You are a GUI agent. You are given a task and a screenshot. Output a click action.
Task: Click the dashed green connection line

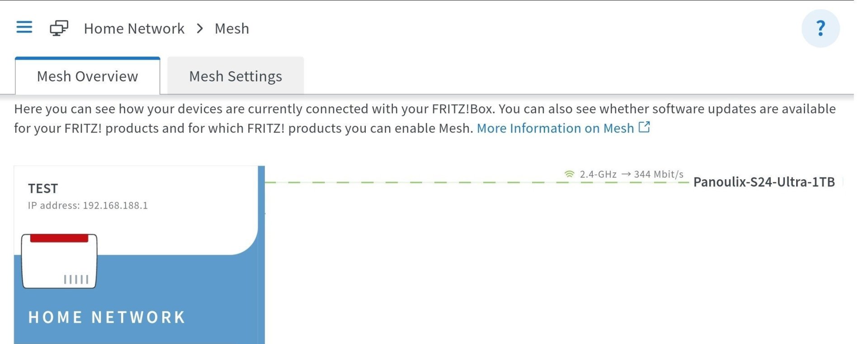point(407,182)
